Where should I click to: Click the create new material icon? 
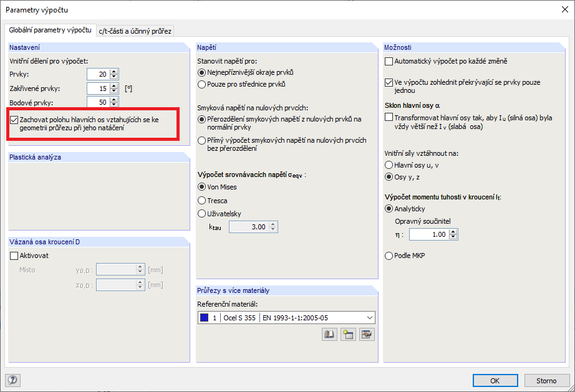[348, 334]
